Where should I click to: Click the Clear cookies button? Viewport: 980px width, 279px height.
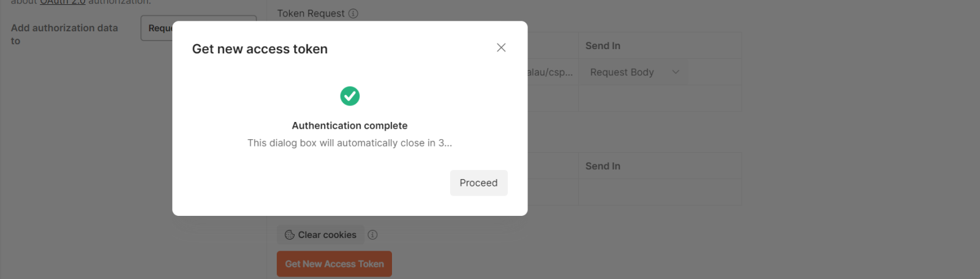[x=320, y=235]
